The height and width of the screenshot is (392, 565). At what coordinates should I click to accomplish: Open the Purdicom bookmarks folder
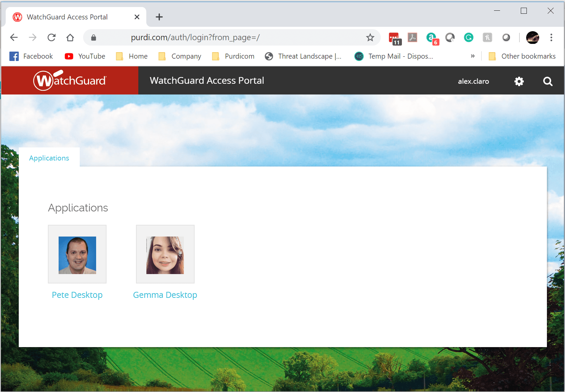[x=233, y=56]
